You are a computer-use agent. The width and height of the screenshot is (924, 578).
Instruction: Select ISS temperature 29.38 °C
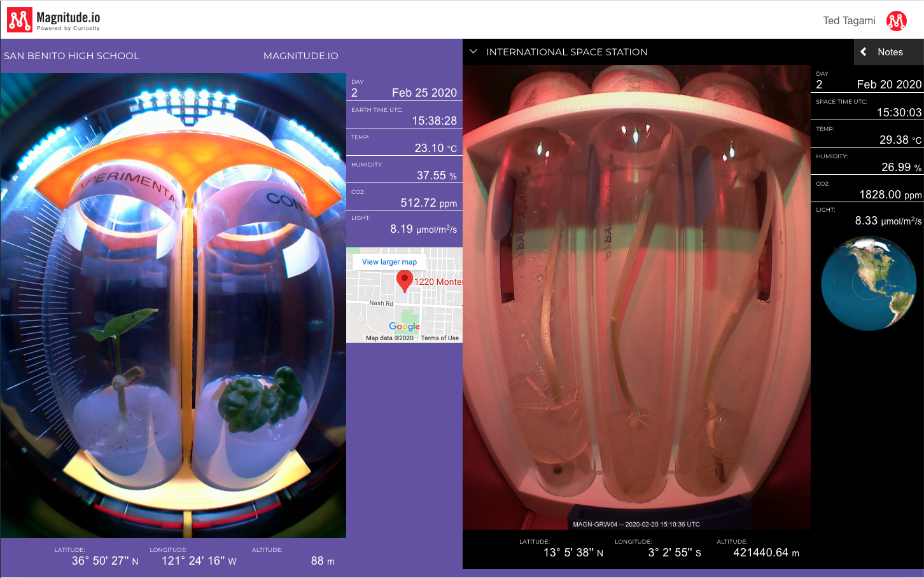900,140
